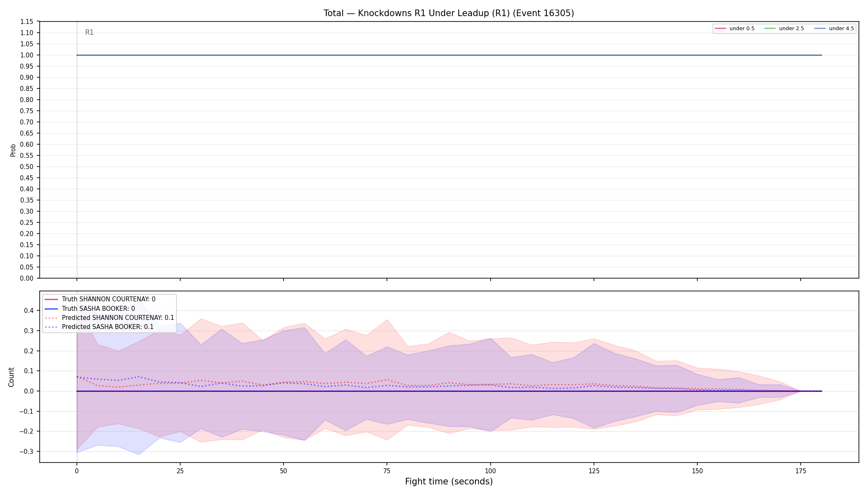Click the 1.00 tick on Prob axis
The height and width of the screenshot is (496, 868).
[27, 55]
